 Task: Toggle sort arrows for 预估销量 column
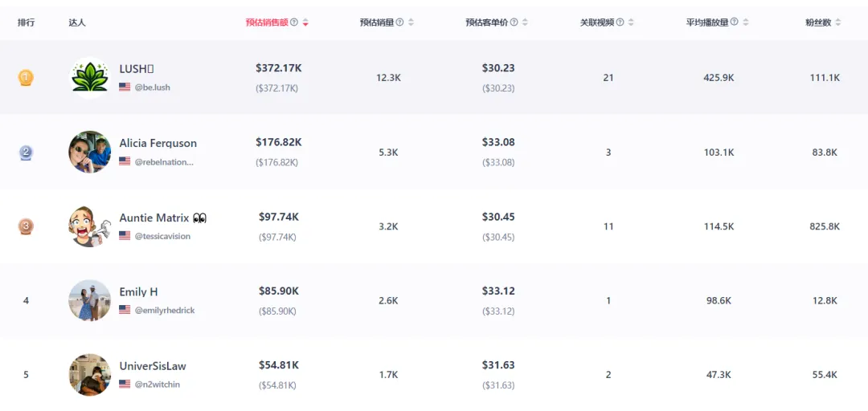411,22
